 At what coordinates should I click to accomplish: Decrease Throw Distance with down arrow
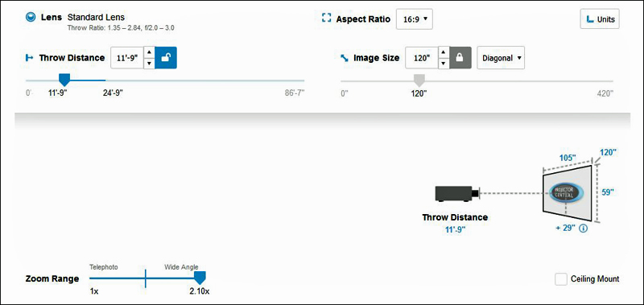click(x=149, y=64)
